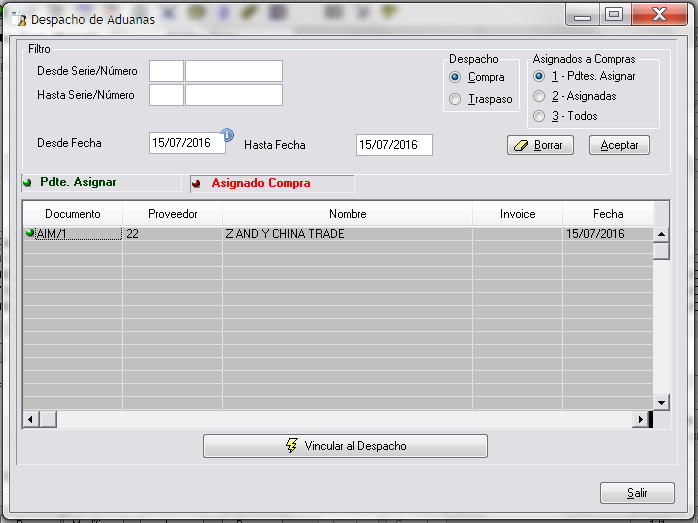Click the Fecha column header

(x=608, y=214)
